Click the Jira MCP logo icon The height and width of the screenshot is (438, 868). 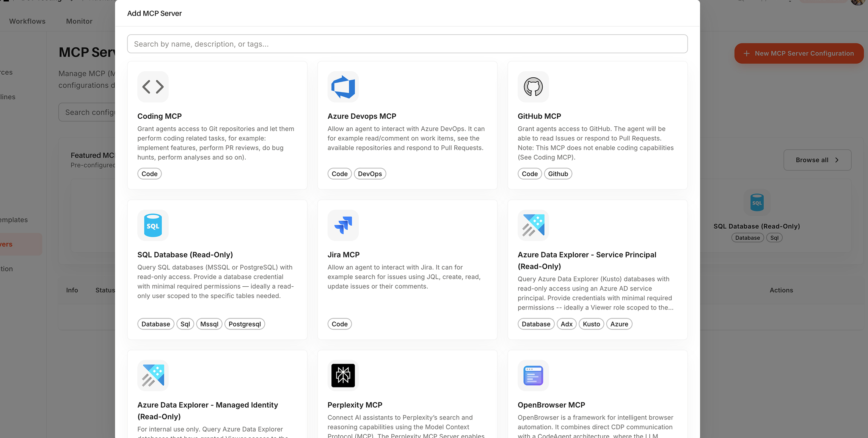[343, 225]
